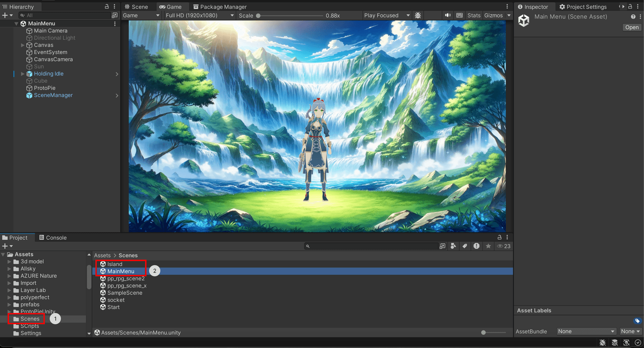
Task: Expand the Canvas object in Hierarchy
Action: point(23,45)
